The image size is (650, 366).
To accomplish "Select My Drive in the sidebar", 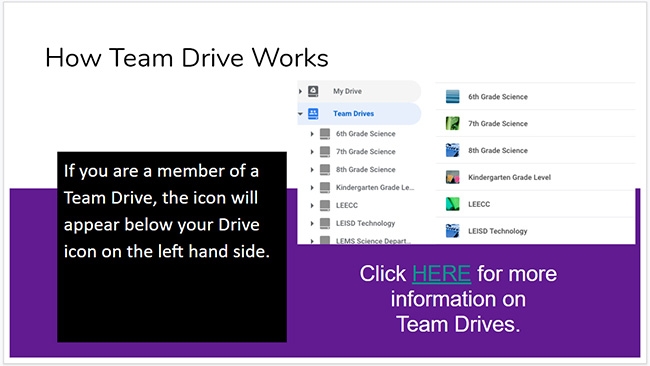I will (347, 91).
